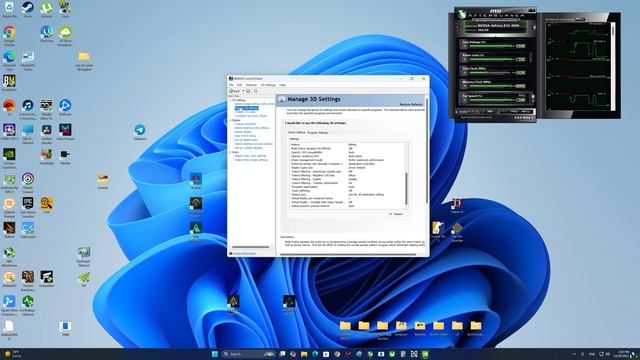The width and height of the screenshot is (640, 360).
Task: Select the Threaded optimization setting row
Action: coord(348,187)
